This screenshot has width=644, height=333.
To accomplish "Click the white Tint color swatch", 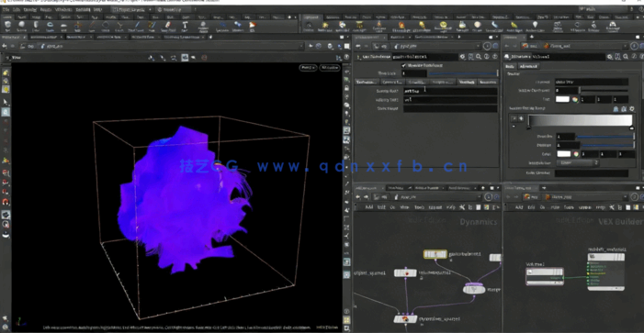I will tap(562, 99).
